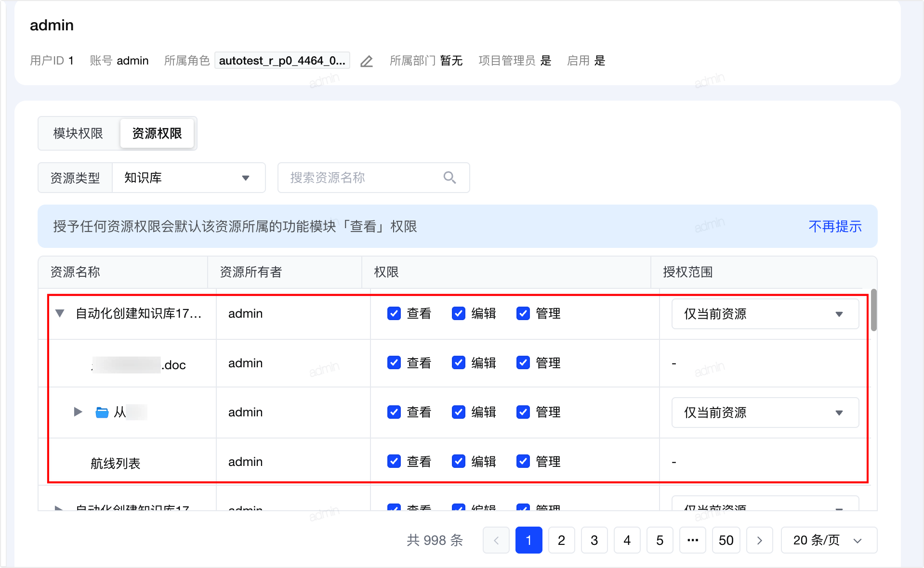Image resolution: width=924 pixels, height=568 pixels.
Task: Toggle 查看 checkbox in the .doc row
Action: 394,362
